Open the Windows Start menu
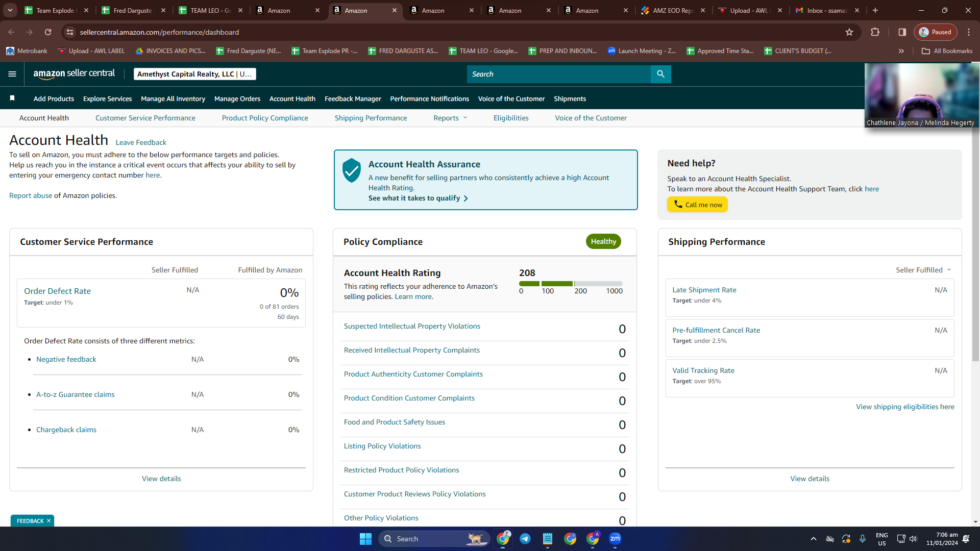This screenshot has width=980, height=551. click(x=365, y=539)
